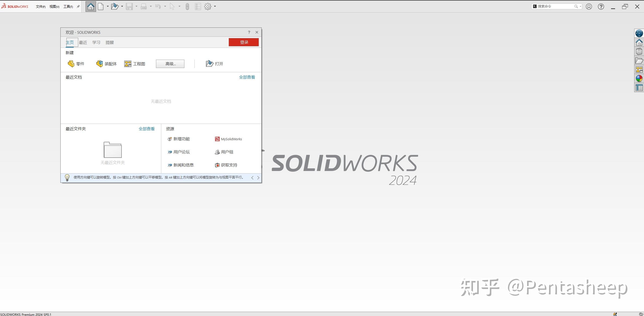Click 全部查看 for recent folders
The width and height of the screenshot is (644, 316).
147,129
